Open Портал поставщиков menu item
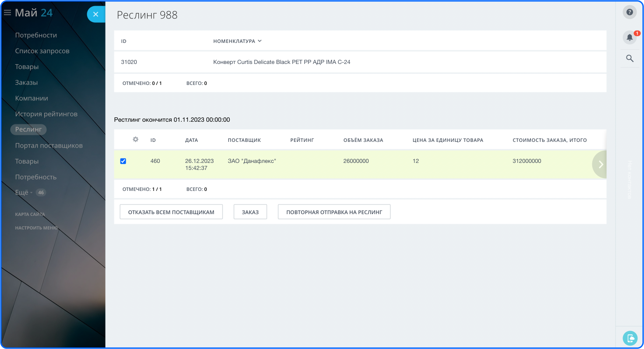Screen dimensions: 644x349 (49, 145)
